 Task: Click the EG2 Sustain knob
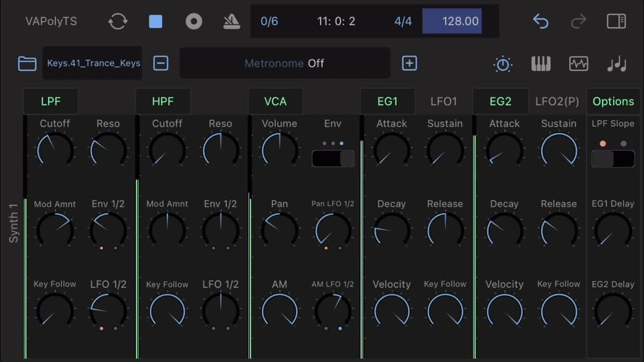click(x=558, y=150)
